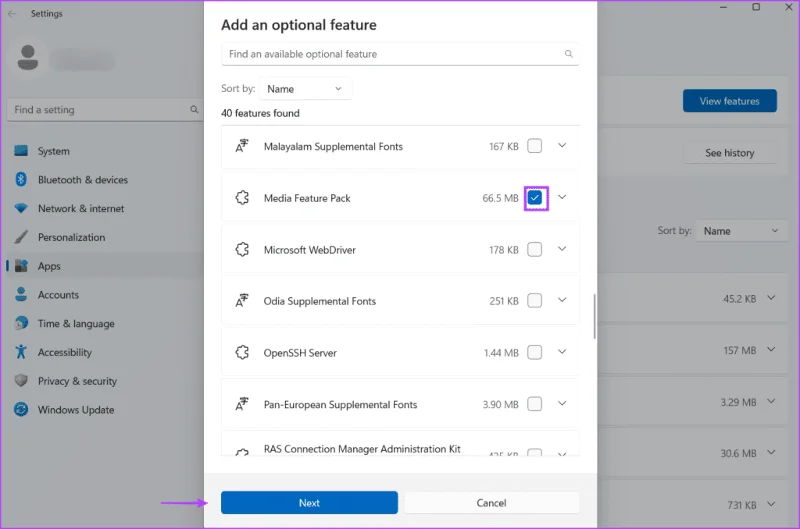Open System settings category
Image resolution: width=800 pixels, height=529 pixels.
pos(105,151)
